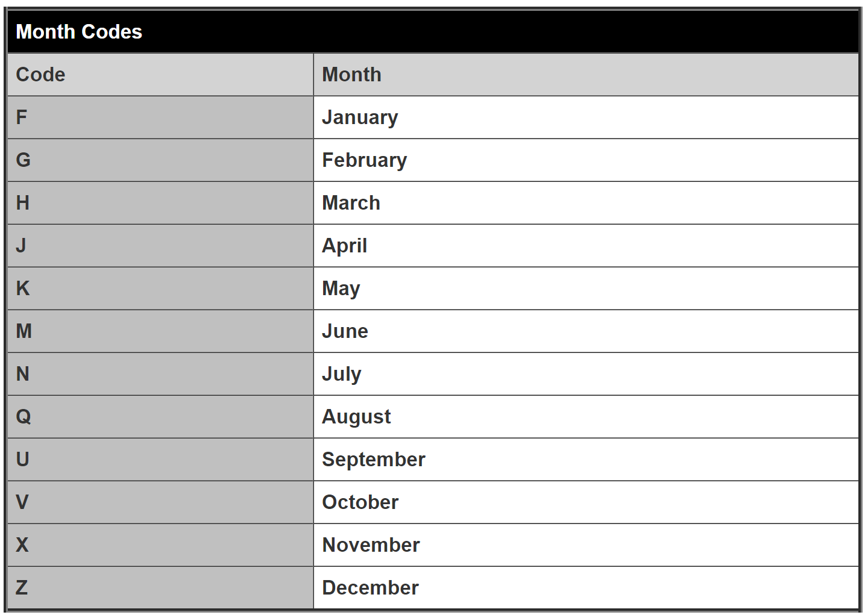
Task: Click code X cell
Action: (22, 545)
